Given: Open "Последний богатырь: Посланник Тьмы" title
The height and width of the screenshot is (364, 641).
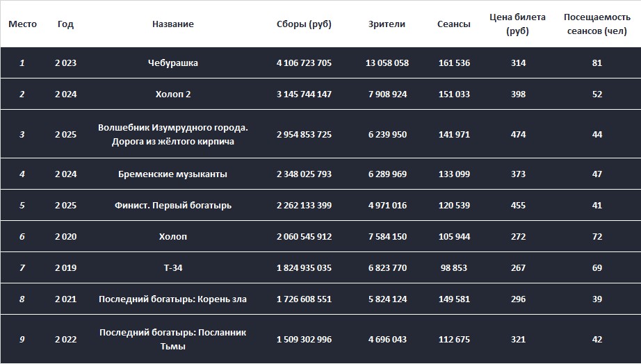Looking at the screenshot, I should [x=173, y=339].
